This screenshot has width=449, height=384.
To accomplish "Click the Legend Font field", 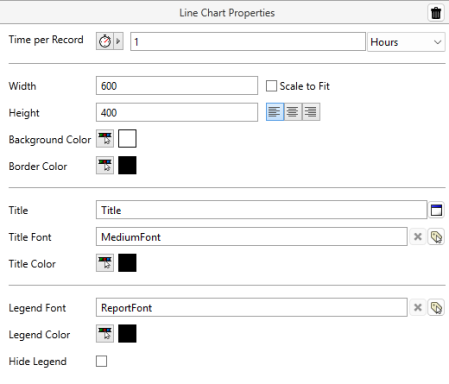I will click(x=252, y=307).
